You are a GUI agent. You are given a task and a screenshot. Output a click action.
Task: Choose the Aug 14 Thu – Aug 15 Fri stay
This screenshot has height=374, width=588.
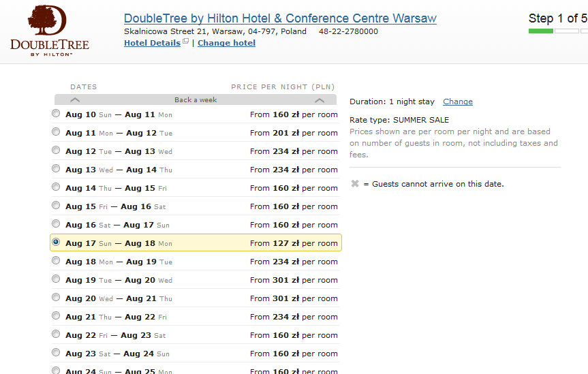tap(56, 187)
